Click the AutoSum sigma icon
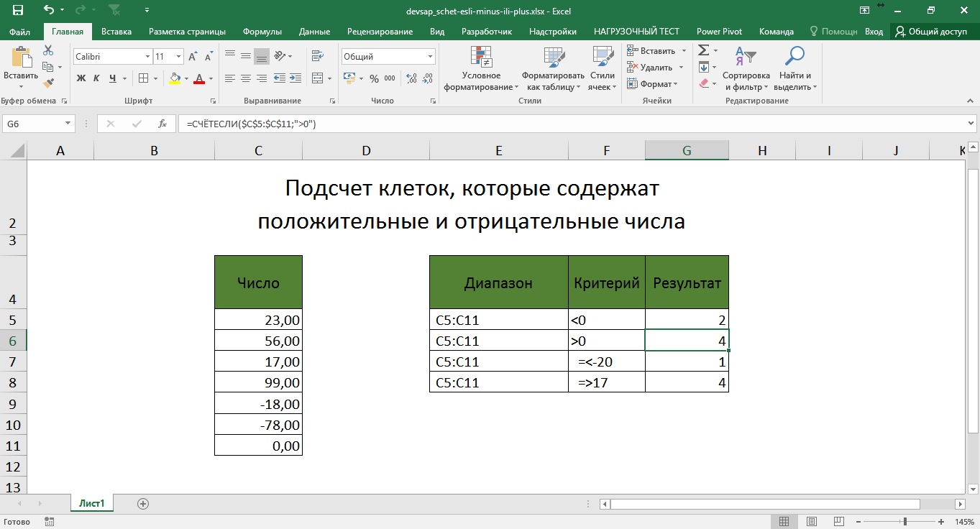 [704, 50]
